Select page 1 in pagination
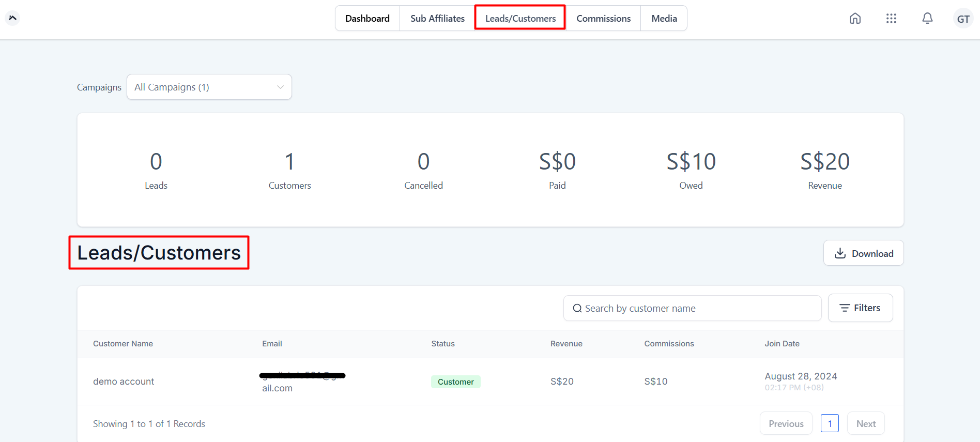Viewport: 980px width, 442px height. pos(830,424)
